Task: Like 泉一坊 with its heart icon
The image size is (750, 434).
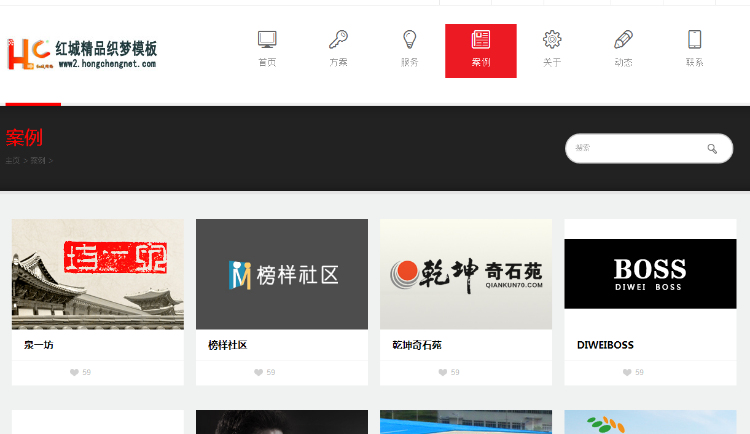Action: (x=74, y=372)
